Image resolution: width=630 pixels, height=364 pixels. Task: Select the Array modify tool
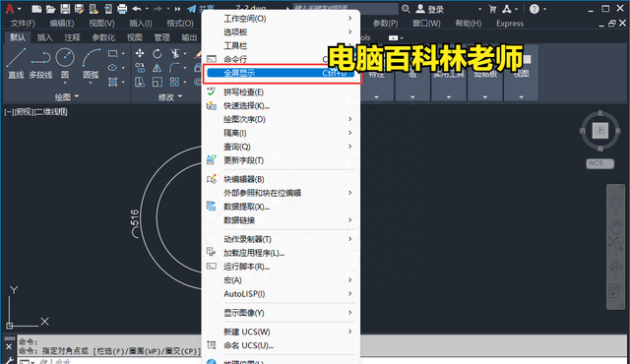coord(174,83)
